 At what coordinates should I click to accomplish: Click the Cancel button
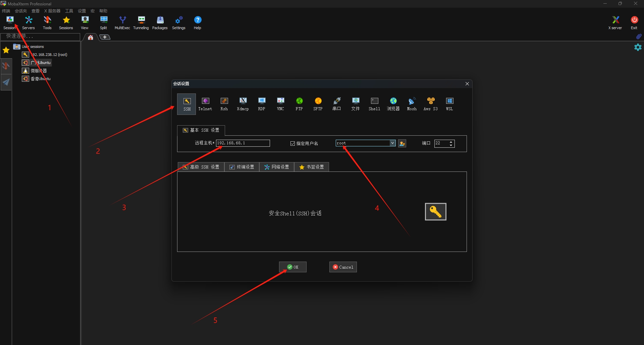pyautogui.click(x=343, y=267)
